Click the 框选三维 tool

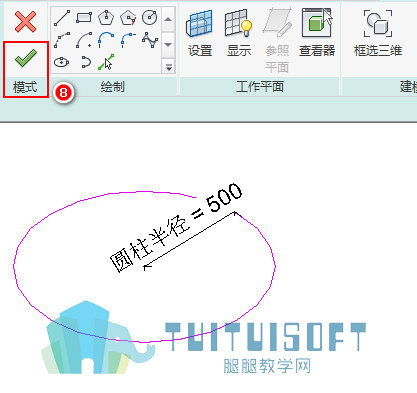(378, 33)
